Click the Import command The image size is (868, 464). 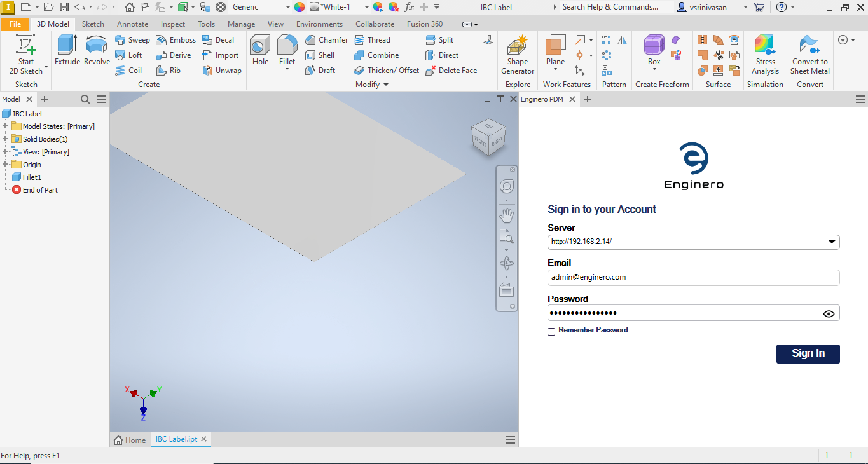click(x=221, y=55)
